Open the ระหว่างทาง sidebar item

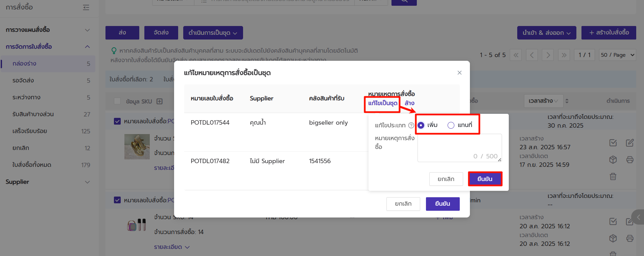pyautogui.click(x=48, y=97)
